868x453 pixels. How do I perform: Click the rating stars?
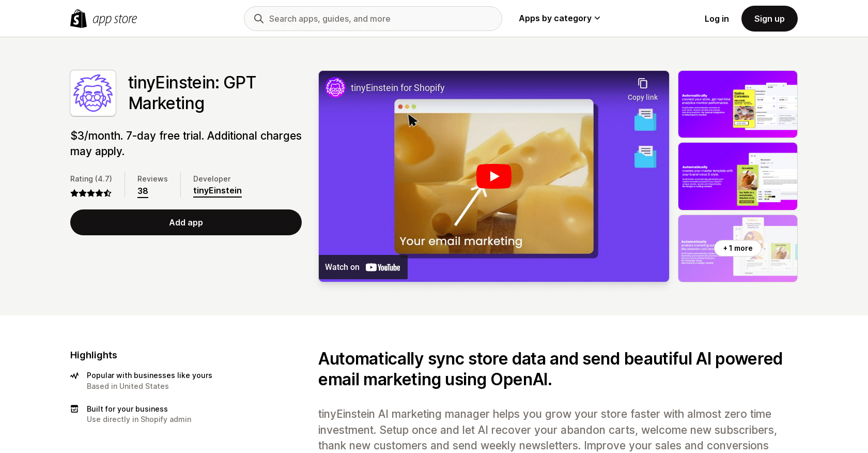[91, 193]
